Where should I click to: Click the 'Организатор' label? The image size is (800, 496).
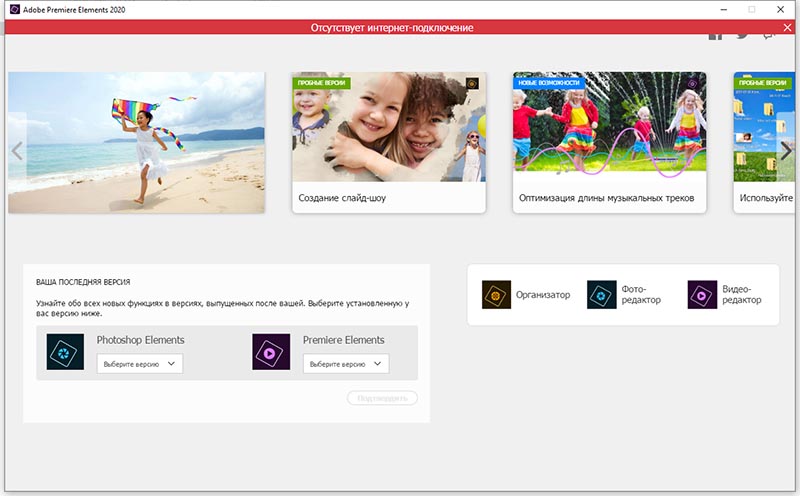pos(543,295)
